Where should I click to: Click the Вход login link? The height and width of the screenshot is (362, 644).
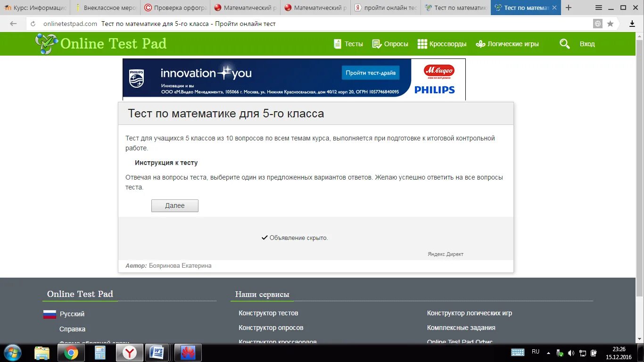tap(587, 44)
